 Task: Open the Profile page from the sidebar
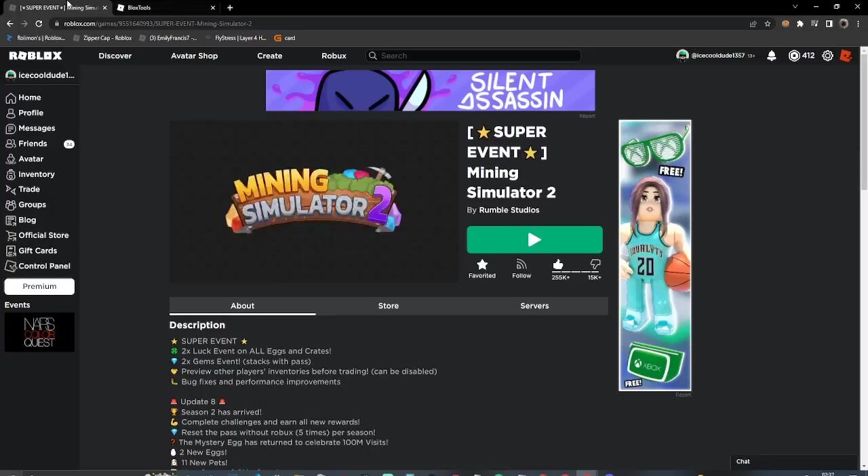pos(24,113)
